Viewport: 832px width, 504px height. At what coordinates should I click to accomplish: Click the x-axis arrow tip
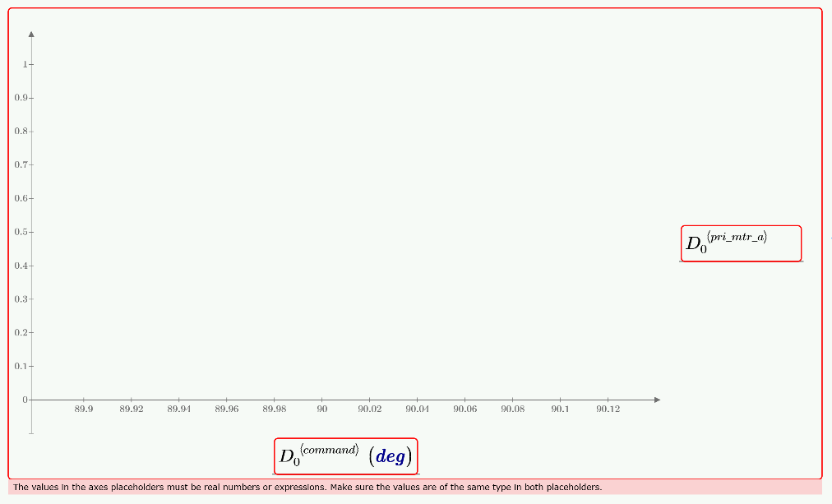point(657,400)
